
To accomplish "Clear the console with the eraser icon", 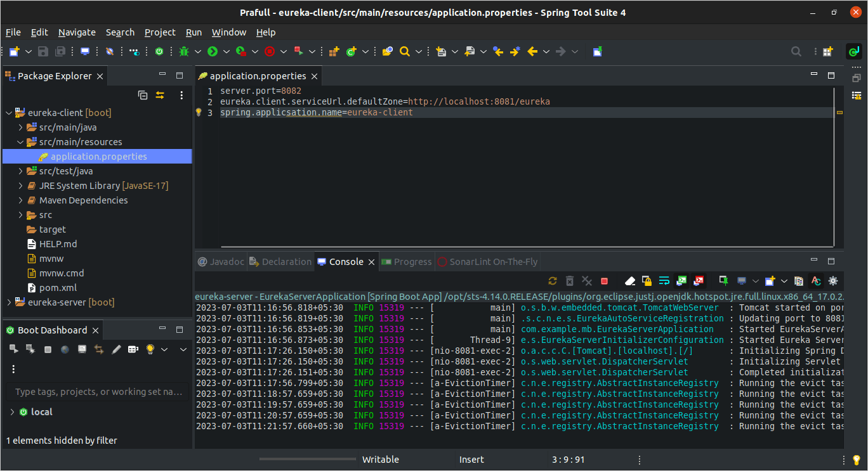I will [629, 281].
